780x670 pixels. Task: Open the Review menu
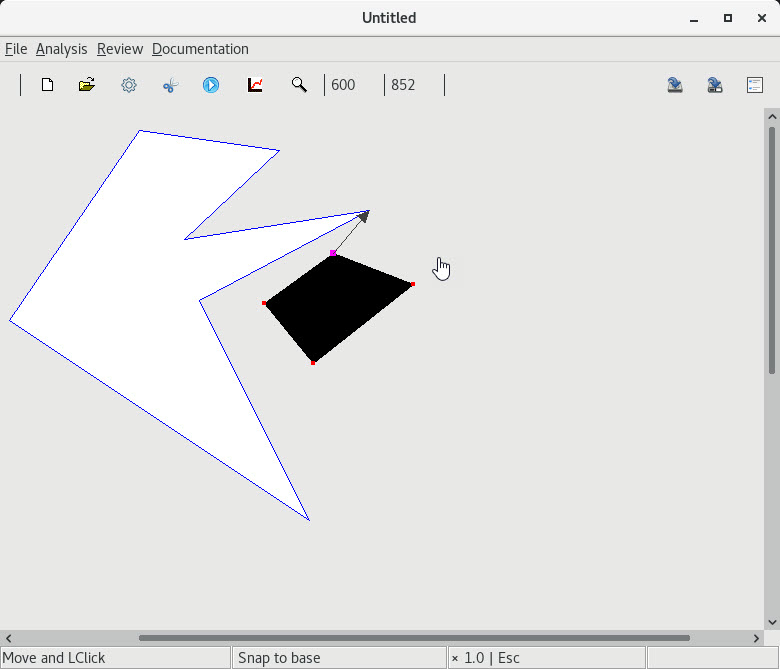(120, 49)
